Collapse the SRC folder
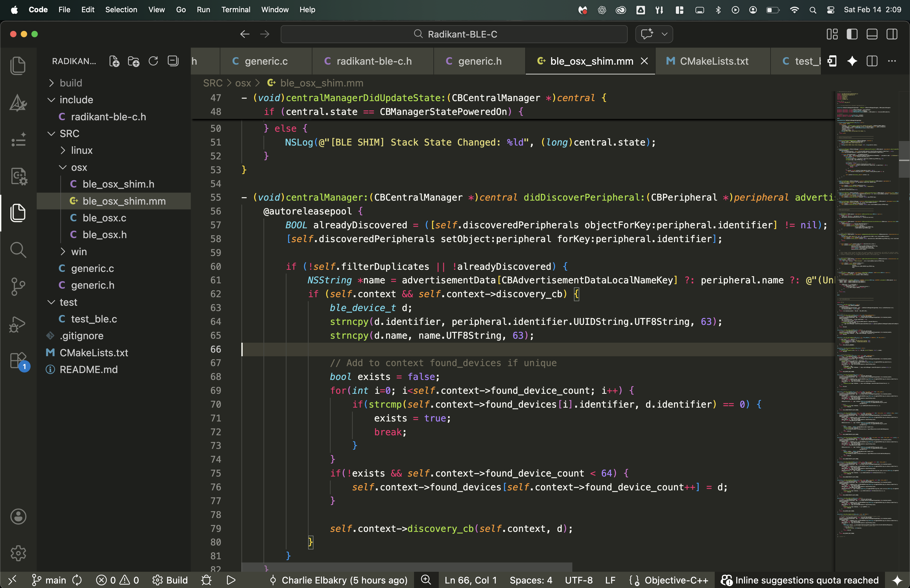910x588 pixels. coord(114,134)
